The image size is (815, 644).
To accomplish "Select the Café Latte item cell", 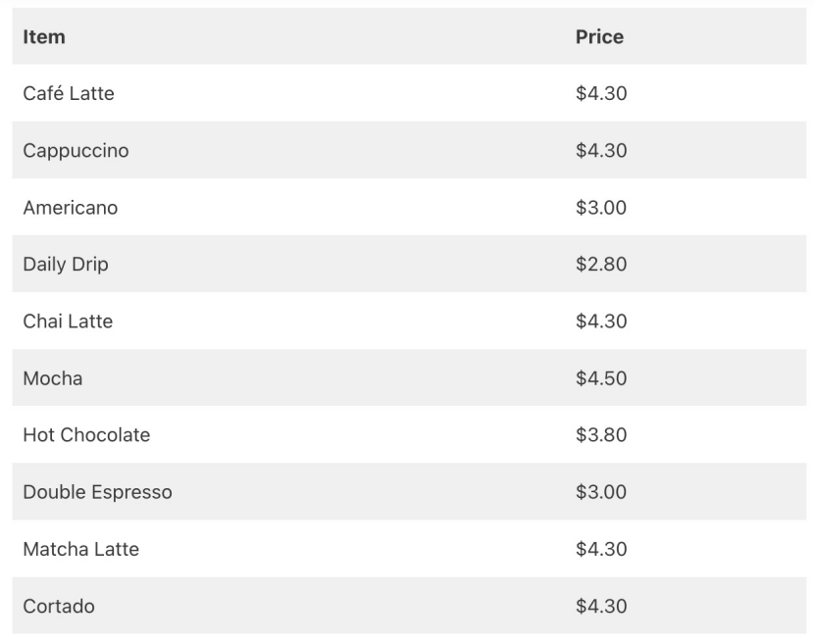I will 69,94.
